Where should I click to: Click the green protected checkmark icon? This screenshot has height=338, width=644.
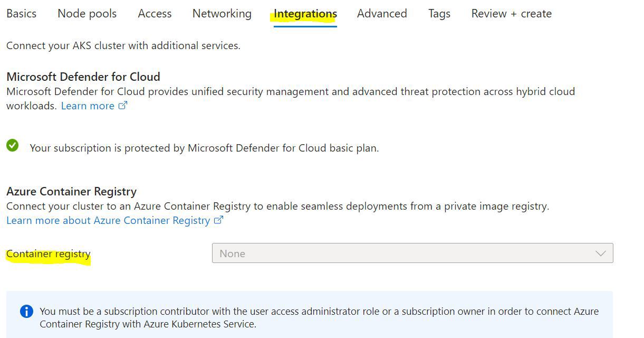13,145
